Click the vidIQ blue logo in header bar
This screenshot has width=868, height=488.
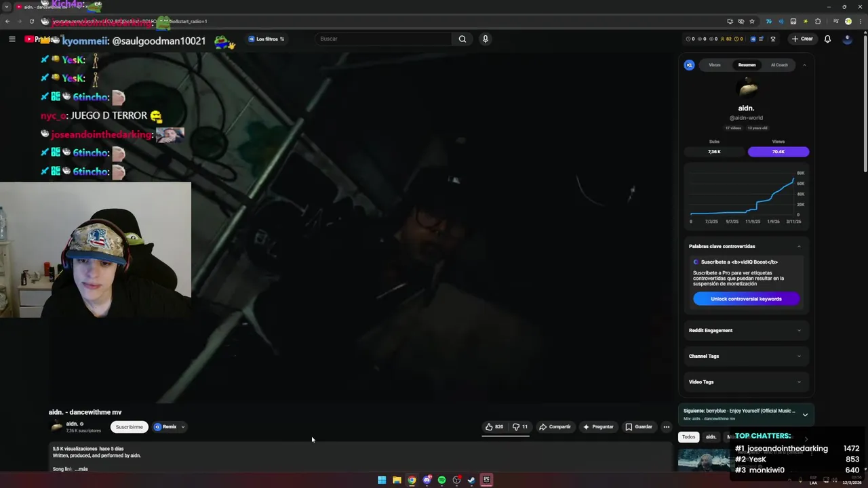coord(753,39)
